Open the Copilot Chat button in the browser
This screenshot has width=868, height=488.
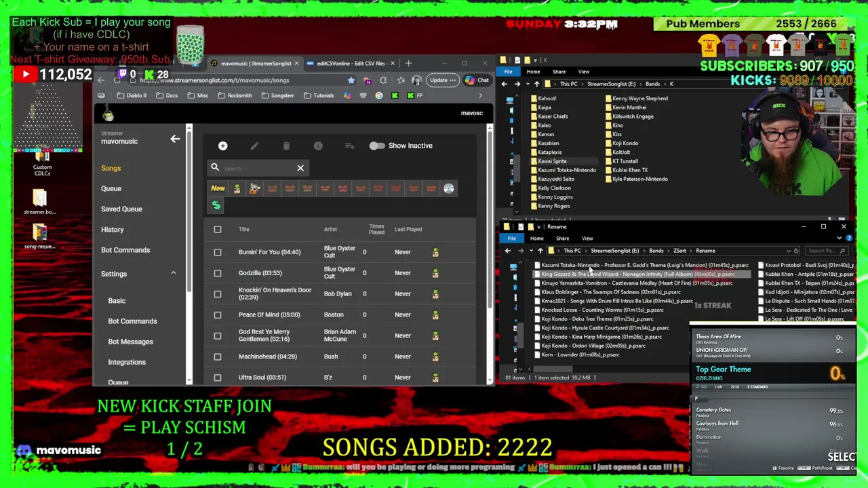pos(477,80)
